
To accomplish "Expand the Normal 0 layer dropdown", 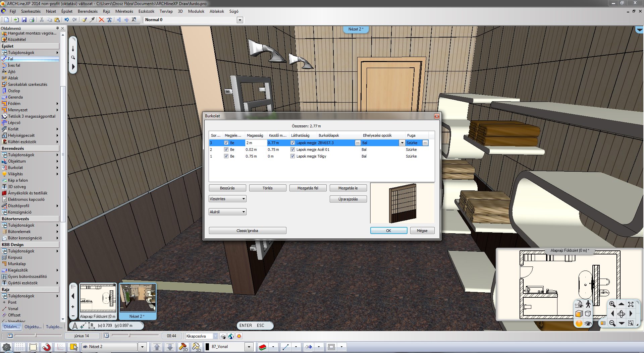I will click(x=240, y=20).
